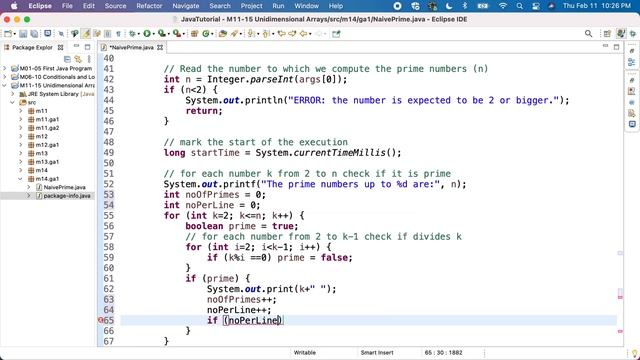Open the Project menu

coord(251,6)
